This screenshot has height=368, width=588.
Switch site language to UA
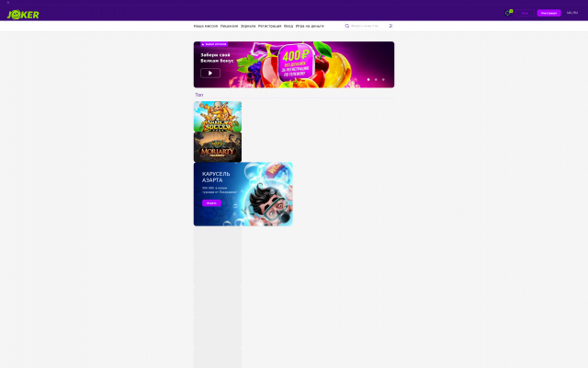569,13
